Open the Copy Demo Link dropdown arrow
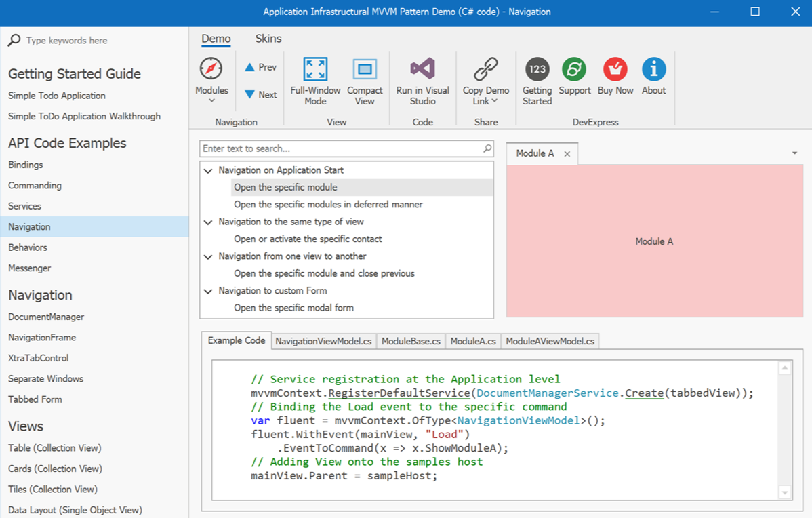The width and height of the screenshot is (812, 518). click(494, 100)
